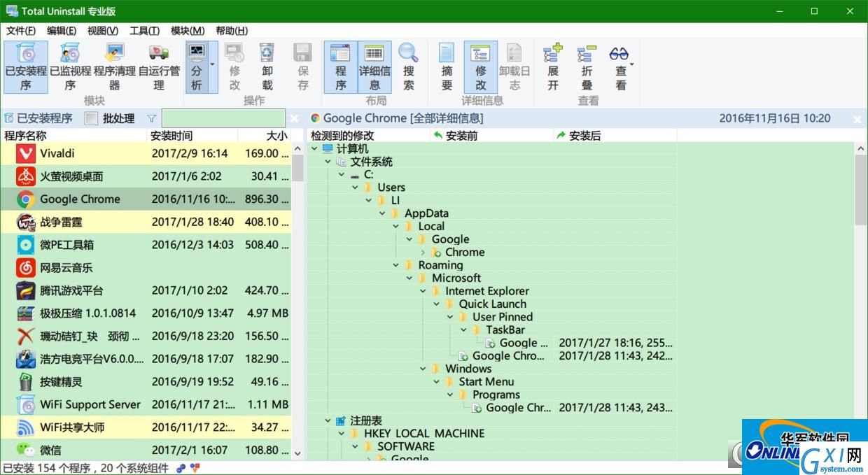Screen dimensions: 868x475
Task: Click the details tree scroll-up arrow
Action: pyautogui.click(x=861, y=148)
